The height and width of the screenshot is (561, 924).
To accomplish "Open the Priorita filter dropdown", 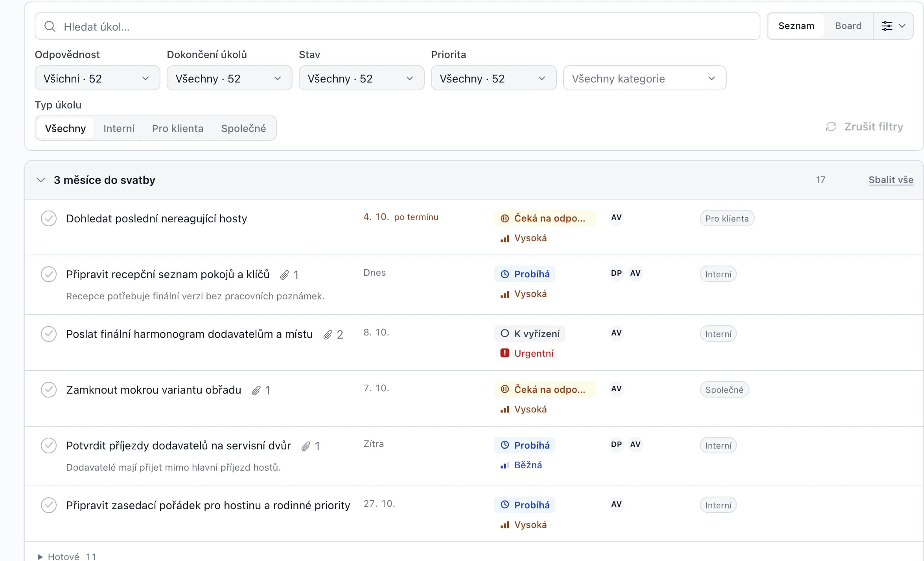I will pos(494,78).
